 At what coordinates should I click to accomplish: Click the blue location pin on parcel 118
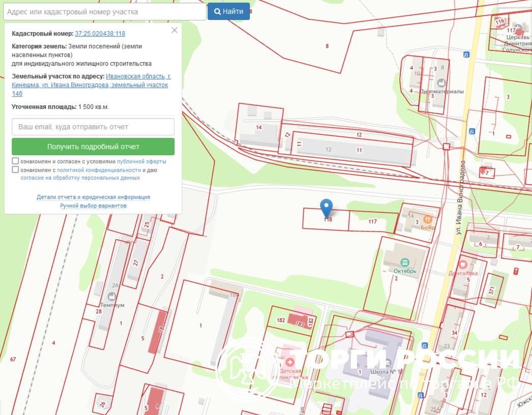click(326, 207)
